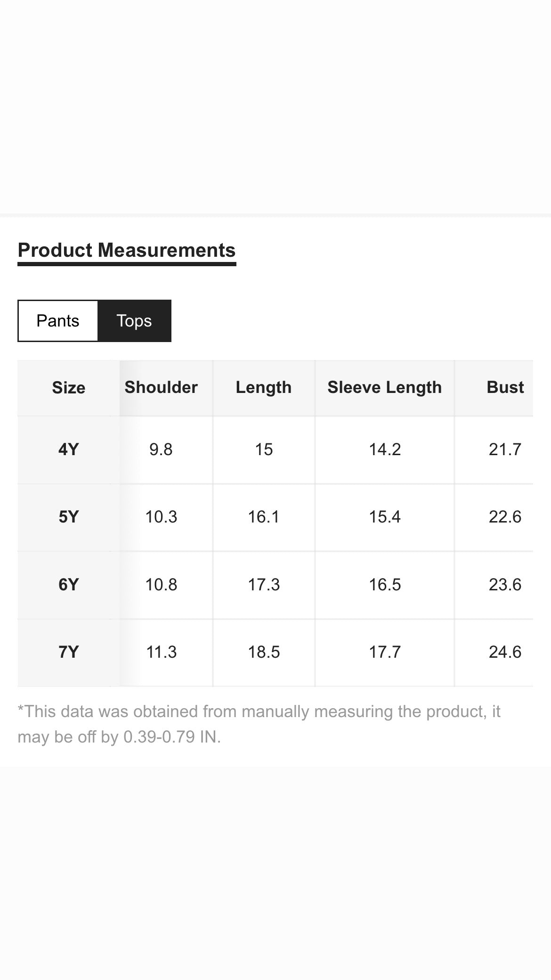This screenshot has height=980, width=551.
Task: Select the 5Y size row label
Action: pos(69,517)
